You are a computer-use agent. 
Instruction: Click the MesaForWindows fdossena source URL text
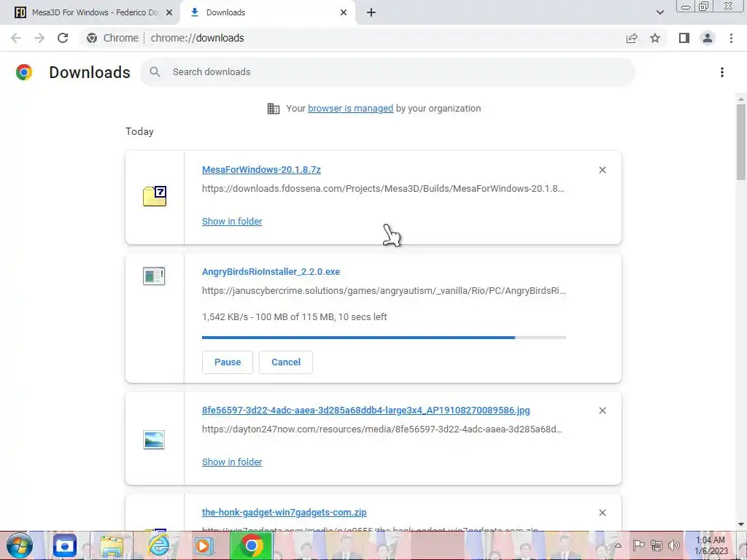pyautogui.click(x=383, y=189)
